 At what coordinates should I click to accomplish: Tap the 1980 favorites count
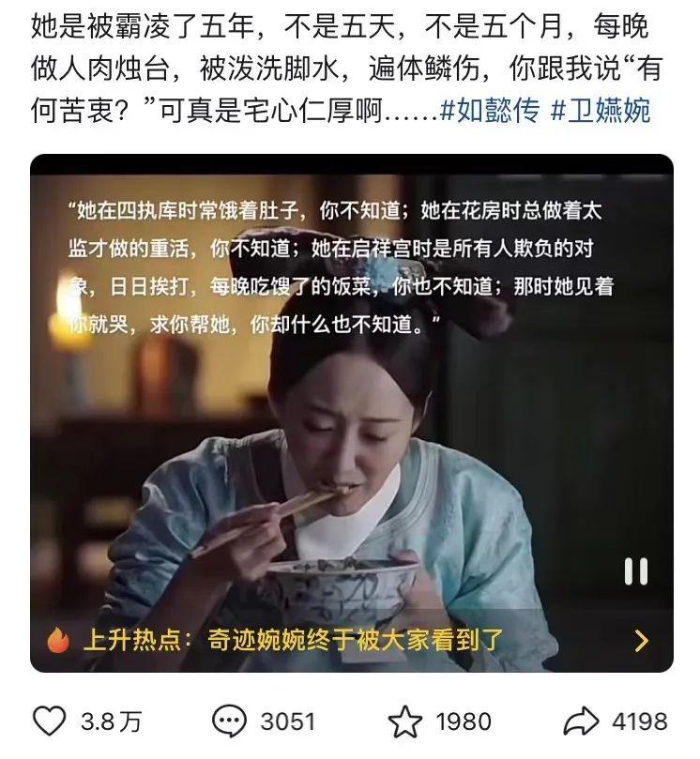click(464, 721)
